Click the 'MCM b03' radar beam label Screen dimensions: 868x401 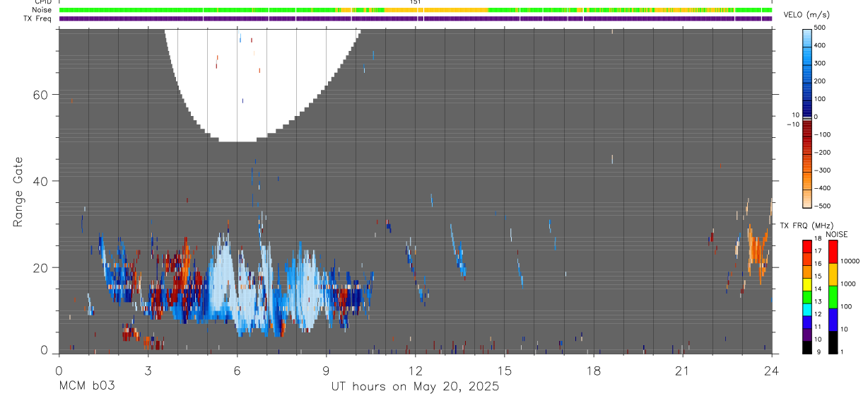[x=87, y=387]
